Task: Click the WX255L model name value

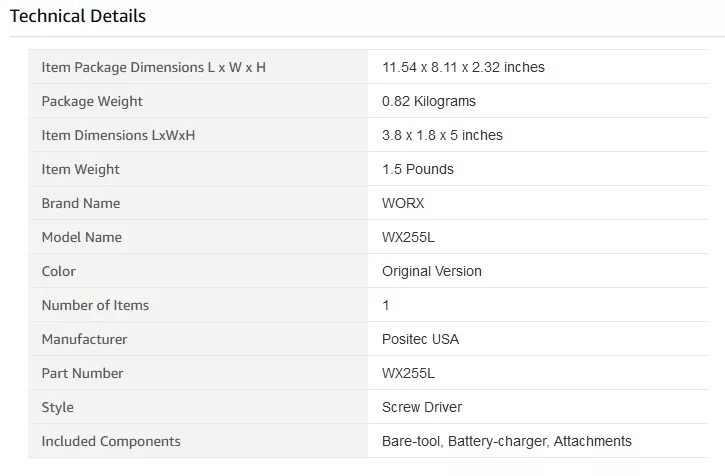Action: pyautogui.click(x=408, y=237)
